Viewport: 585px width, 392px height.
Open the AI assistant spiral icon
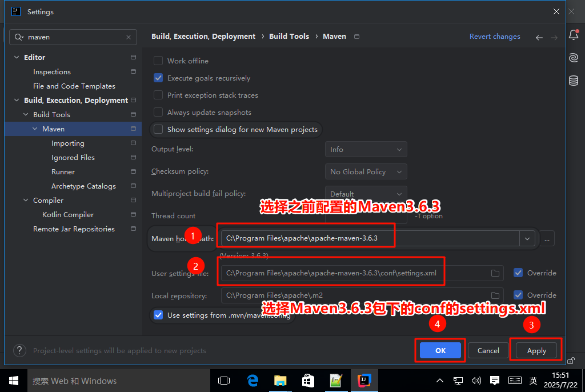tap(574, 58)
